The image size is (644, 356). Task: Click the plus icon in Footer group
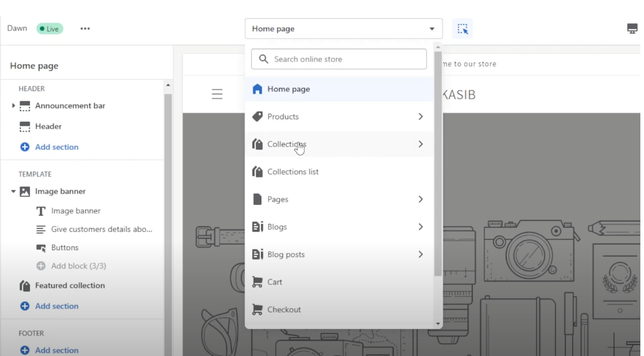[25, 350]
